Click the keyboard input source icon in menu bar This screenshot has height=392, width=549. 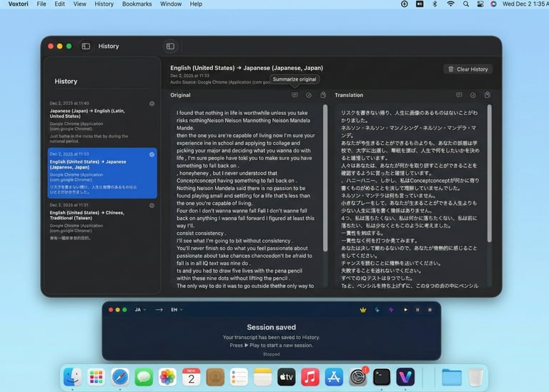420,4
